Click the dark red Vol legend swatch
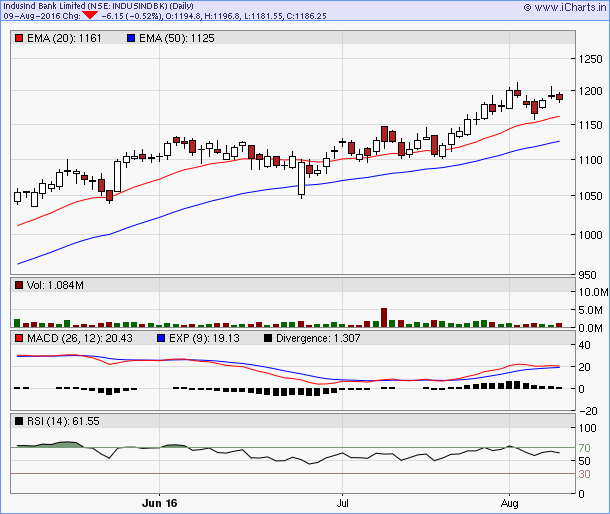The height and width of the screenshot is (514, 610). click(x=19, y=285)
